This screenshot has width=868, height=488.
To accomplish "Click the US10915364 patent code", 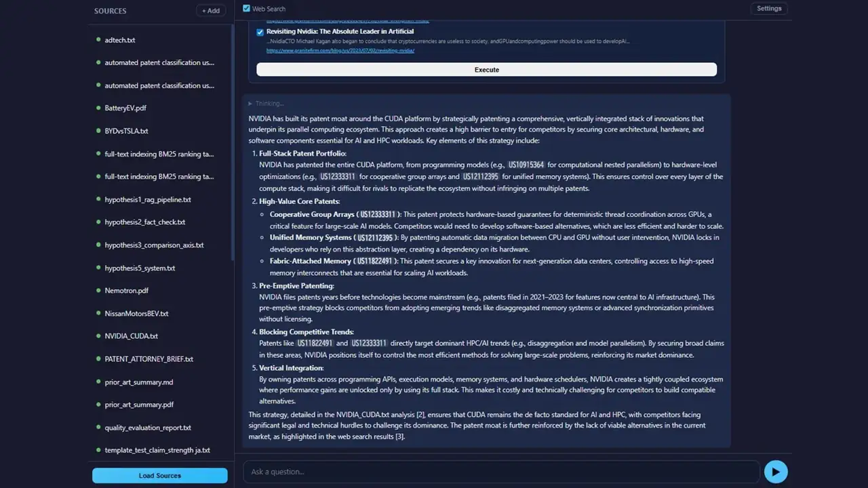I will (526, 165).
